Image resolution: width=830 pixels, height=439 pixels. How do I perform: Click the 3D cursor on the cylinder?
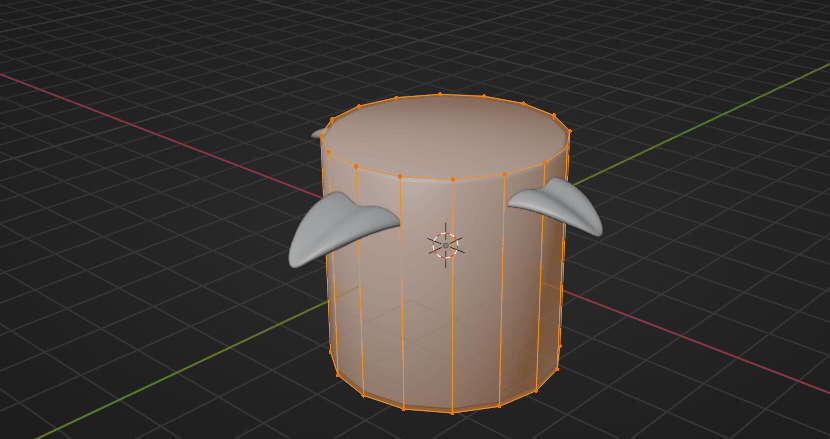pyautogui.click(x=445, y=244)
